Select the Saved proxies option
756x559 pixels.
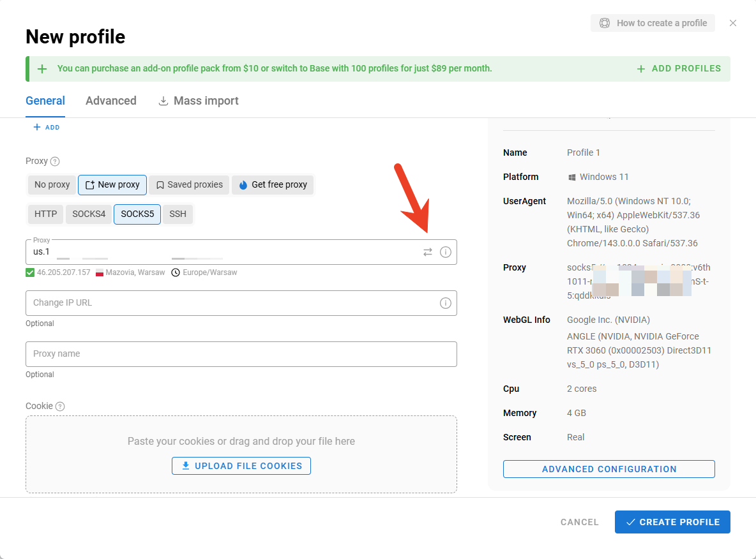pos(189,185)
